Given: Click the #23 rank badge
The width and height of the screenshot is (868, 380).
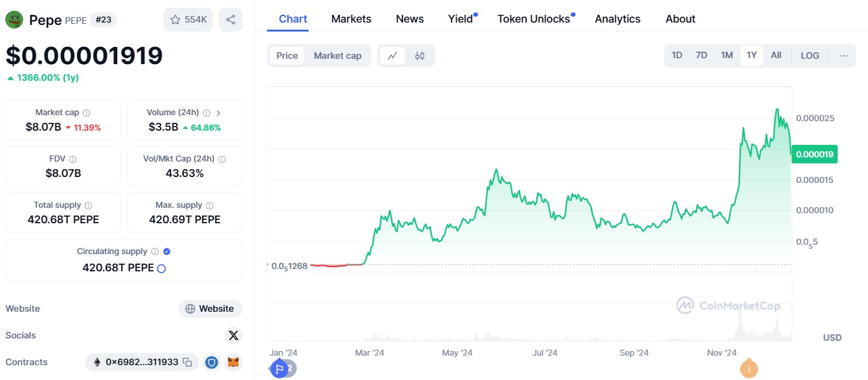Looking at the screenshot, I should (x=103, y=20).
